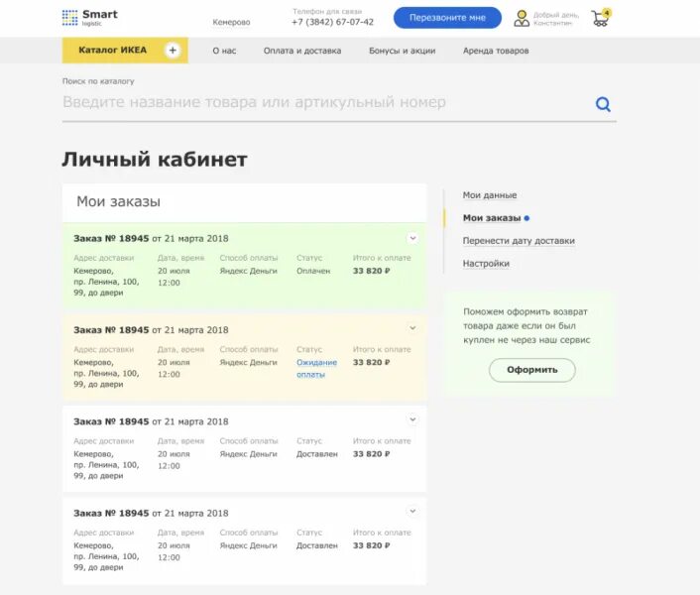Select the Кемерово city selector
Viewport: 700px width, 595px height.
pos(231,22)
